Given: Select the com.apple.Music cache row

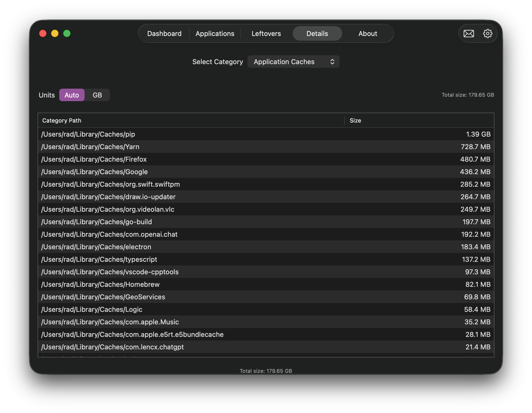Looking at the screenshot, I should (266, 322).
